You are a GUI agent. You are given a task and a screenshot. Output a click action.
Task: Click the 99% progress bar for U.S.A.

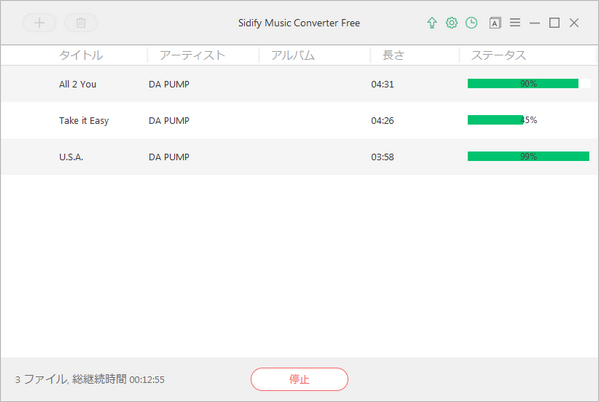coord(528,156)
